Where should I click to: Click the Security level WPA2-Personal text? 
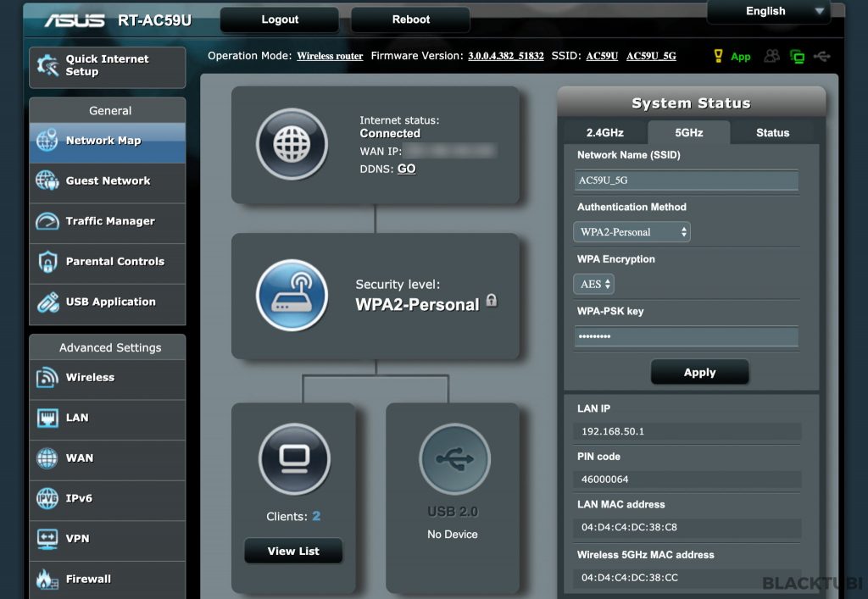[x=417, y=304]
